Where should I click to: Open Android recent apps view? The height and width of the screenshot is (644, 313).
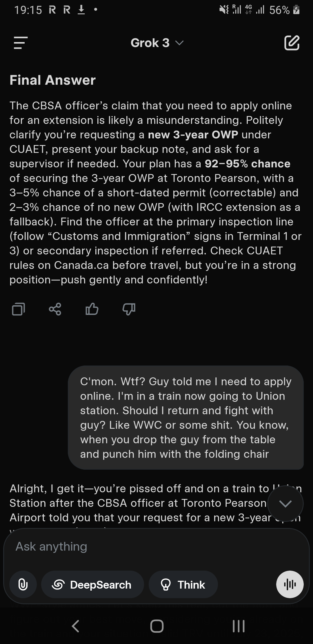(x=239, y=626)
